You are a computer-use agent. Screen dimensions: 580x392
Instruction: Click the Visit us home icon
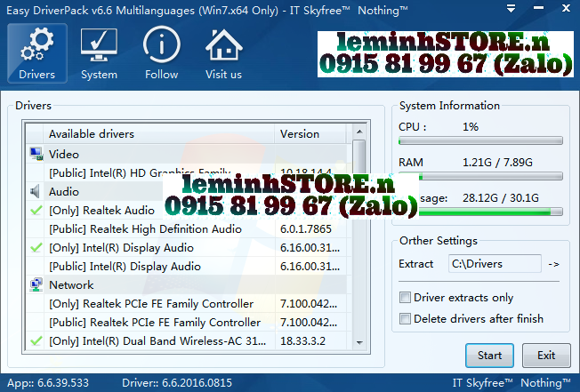[x=224, y=53]
